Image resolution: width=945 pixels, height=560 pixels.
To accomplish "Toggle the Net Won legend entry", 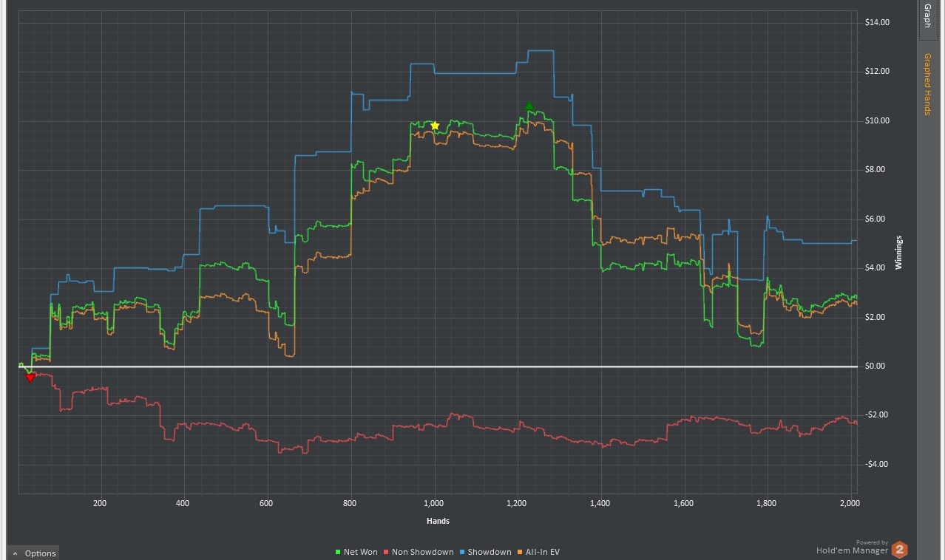I will point(356,552).
